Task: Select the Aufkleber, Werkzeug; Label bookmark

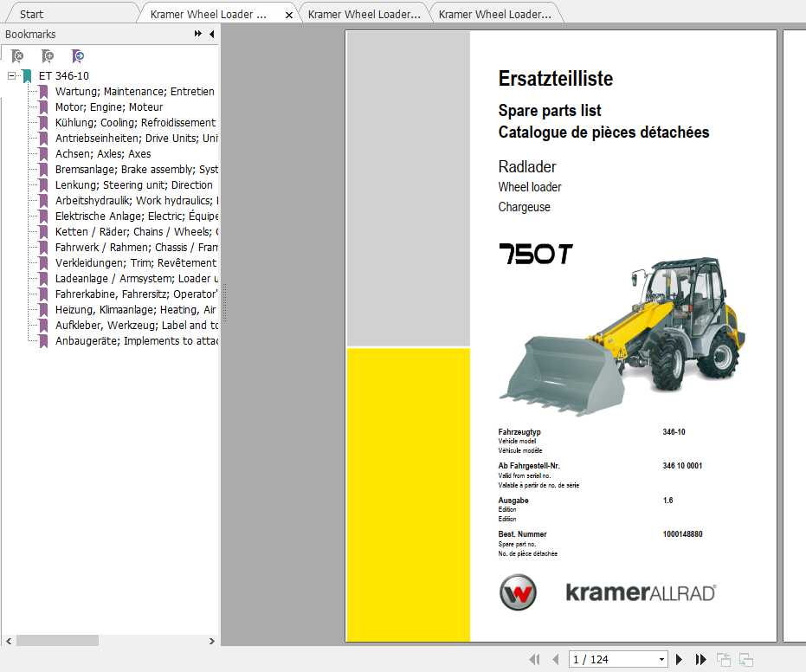Action: pos(137,325)
